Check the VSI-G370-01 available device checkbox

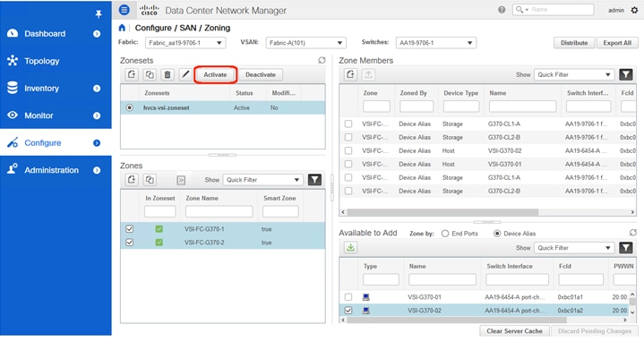348,296
